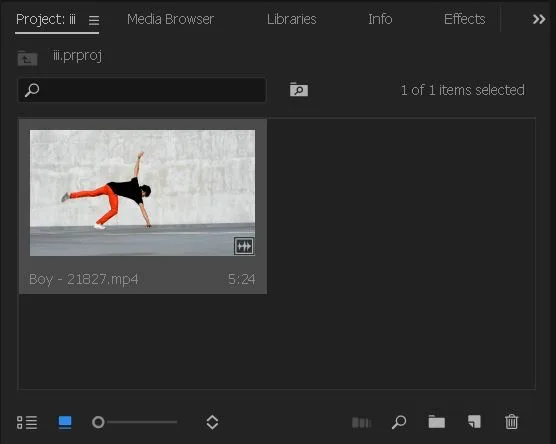Focus the project search field
This screenshot has height=444, width=556.
[142, 90]
